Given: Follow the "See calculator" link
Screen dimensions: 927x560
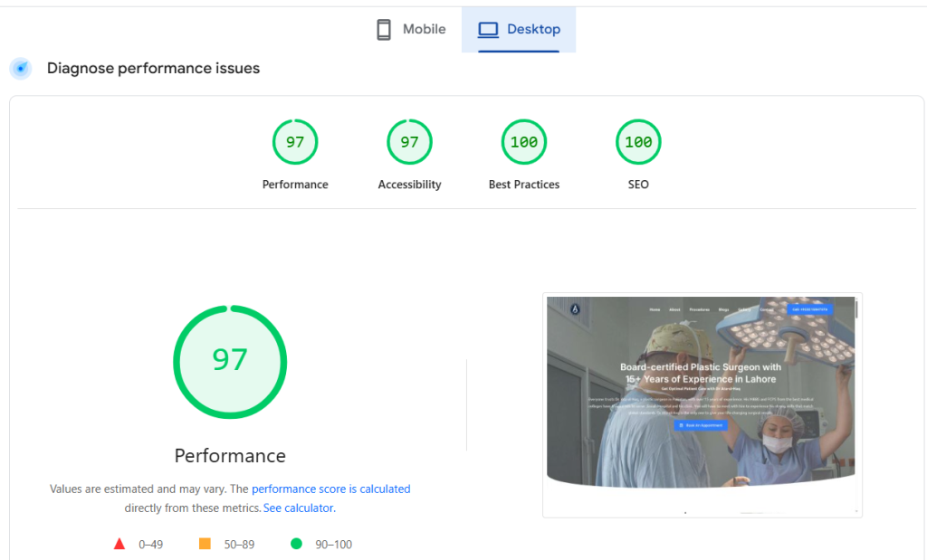Looking at the screenshot, I should pos(298,508).
